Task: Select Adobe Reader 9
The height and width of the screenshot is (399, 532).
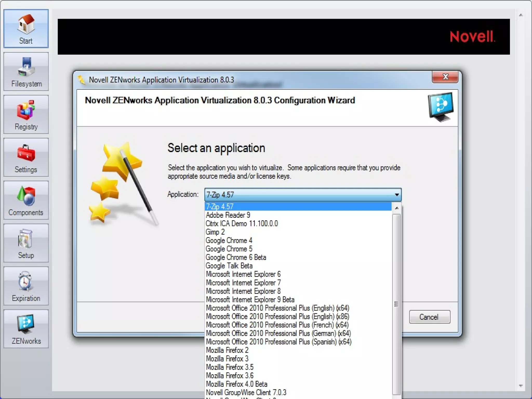Action: (298, 215)
